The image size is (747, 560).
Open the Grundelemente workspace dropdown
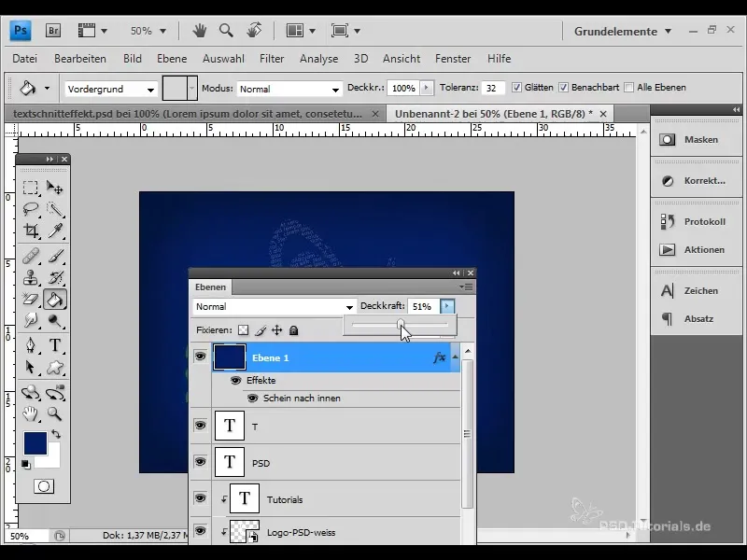(x=623, y=32)
